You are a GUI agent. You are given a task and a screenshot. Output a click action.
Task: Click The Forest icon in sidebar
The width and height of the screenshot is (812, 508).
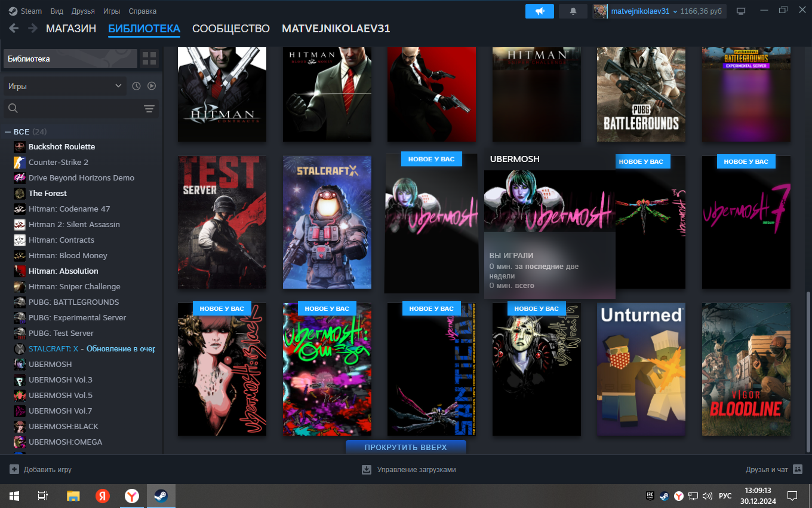tap(19, 193)
